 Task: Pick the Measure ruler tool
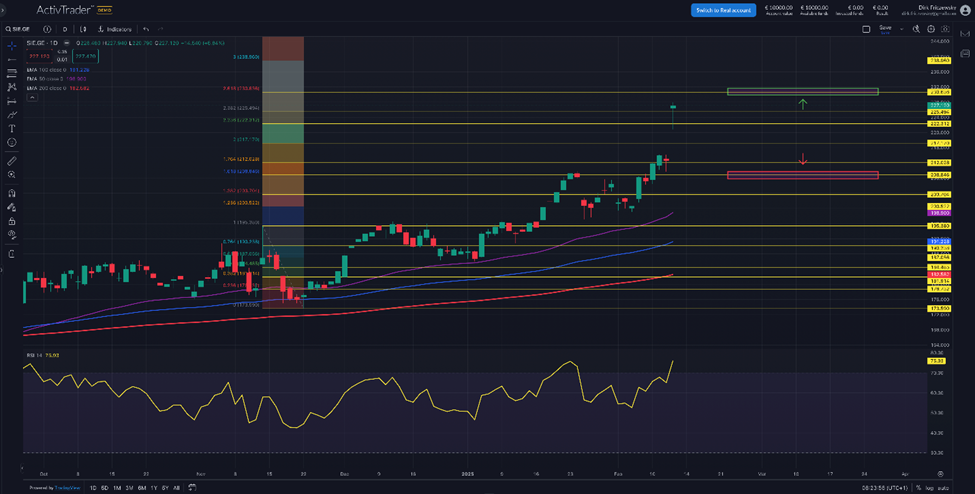[x=11, y=160]
